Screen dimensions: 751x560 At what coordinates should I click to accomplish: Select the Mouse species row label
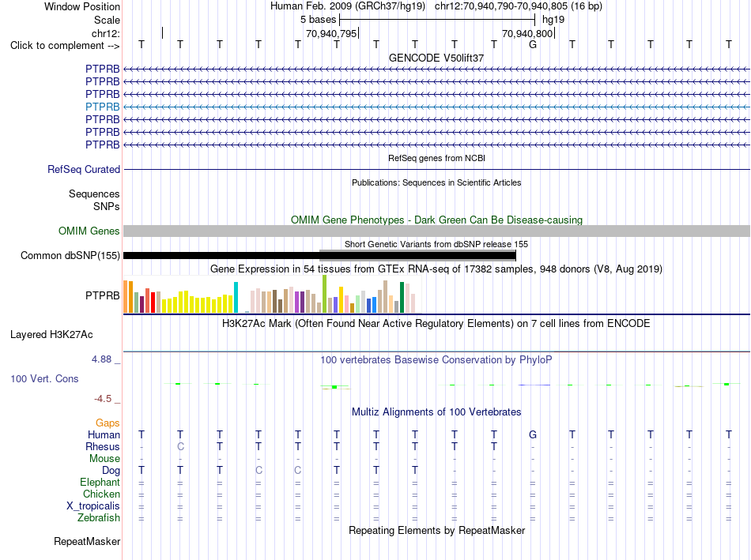coord(104,459)
